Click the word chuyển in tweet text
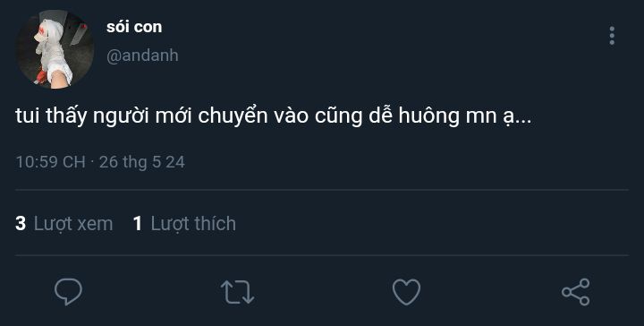Image resolution: width=644 pixels, height=326 pixels. tap(233, 116)
